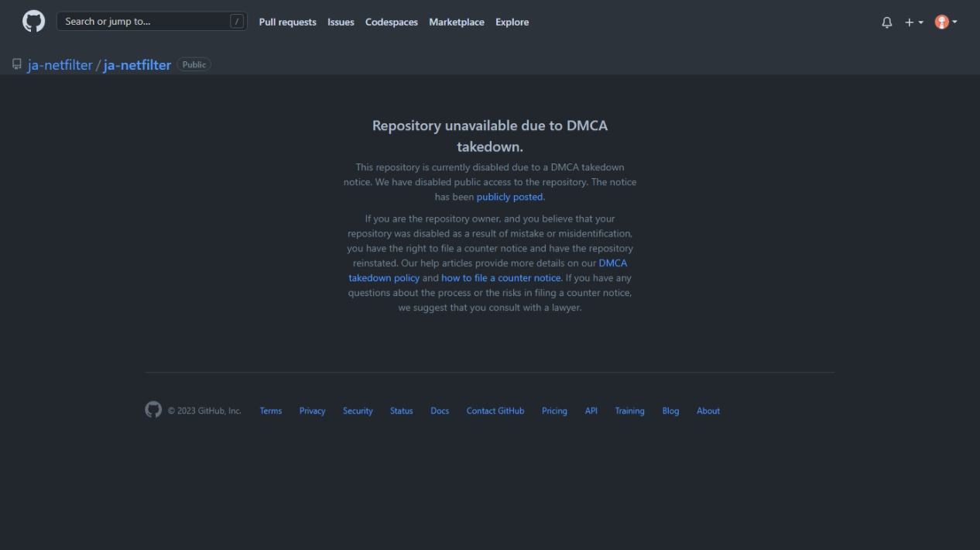Open how to file a counter notice
Viewport: 980px width, 550px height.
(501, 278)
